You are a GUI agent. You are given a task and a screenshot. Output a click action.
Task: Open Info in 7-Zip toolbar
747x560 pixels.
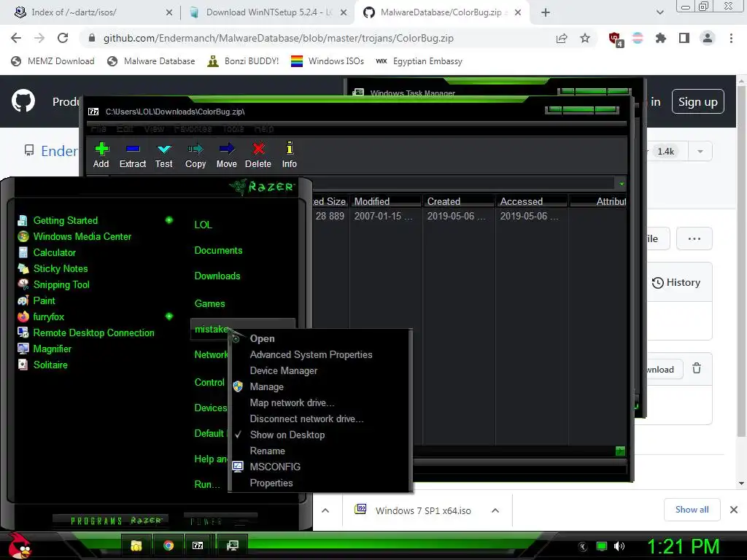point(289,155)
